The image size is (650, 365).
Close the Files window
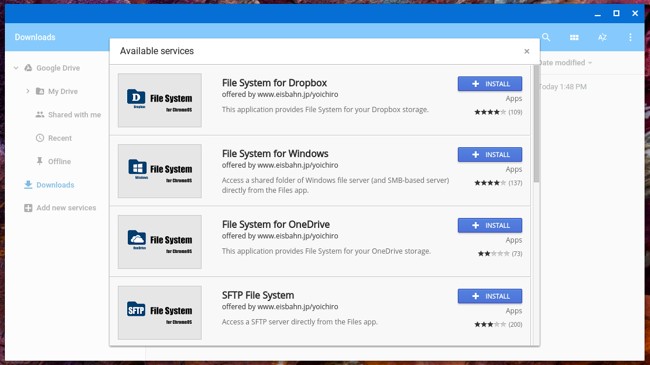click(x=635, y=13)
